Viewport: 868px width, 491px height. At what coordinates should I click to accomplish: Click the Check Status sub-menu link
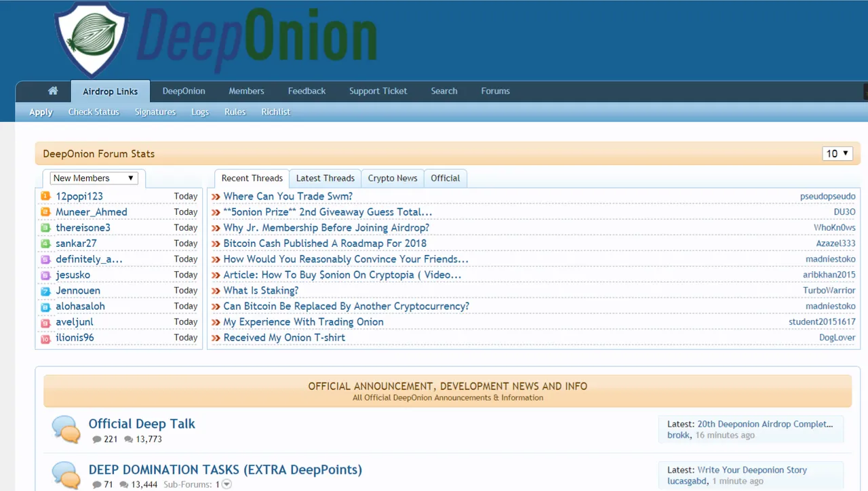pos(94,112)
